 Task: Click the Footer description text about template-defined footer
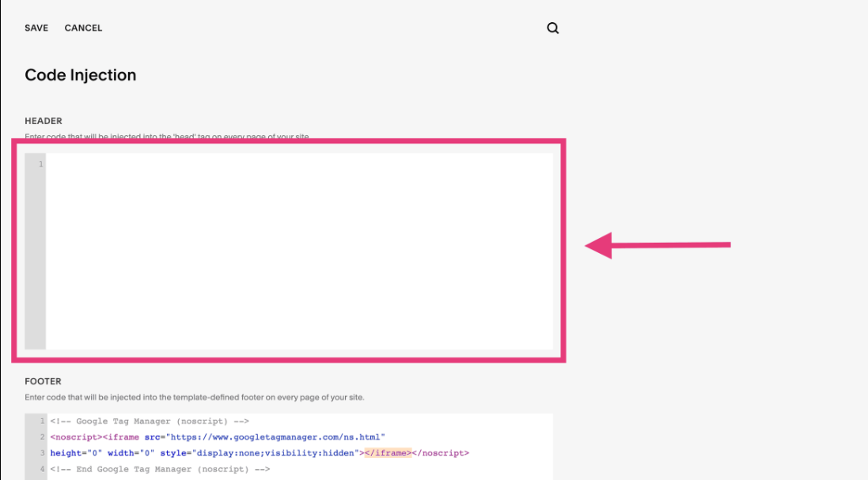195,397
